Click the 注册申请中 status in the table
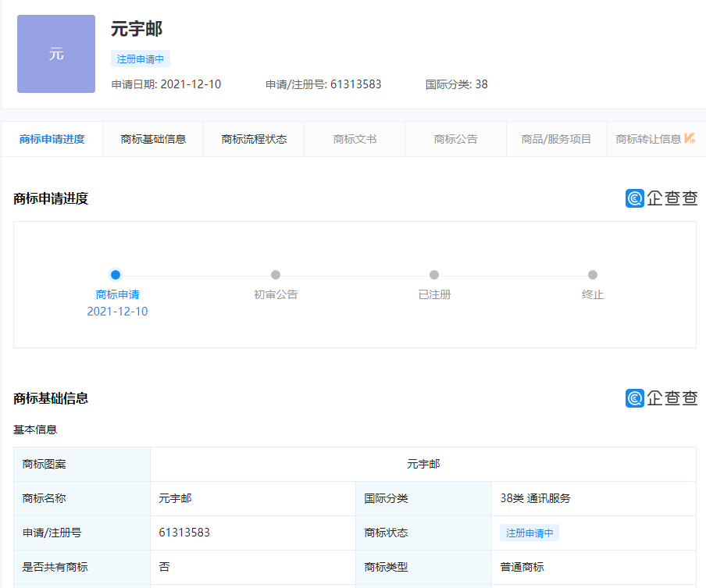This screenshot has height=588, width=706. pyautogui.click(x=529, y=533)
